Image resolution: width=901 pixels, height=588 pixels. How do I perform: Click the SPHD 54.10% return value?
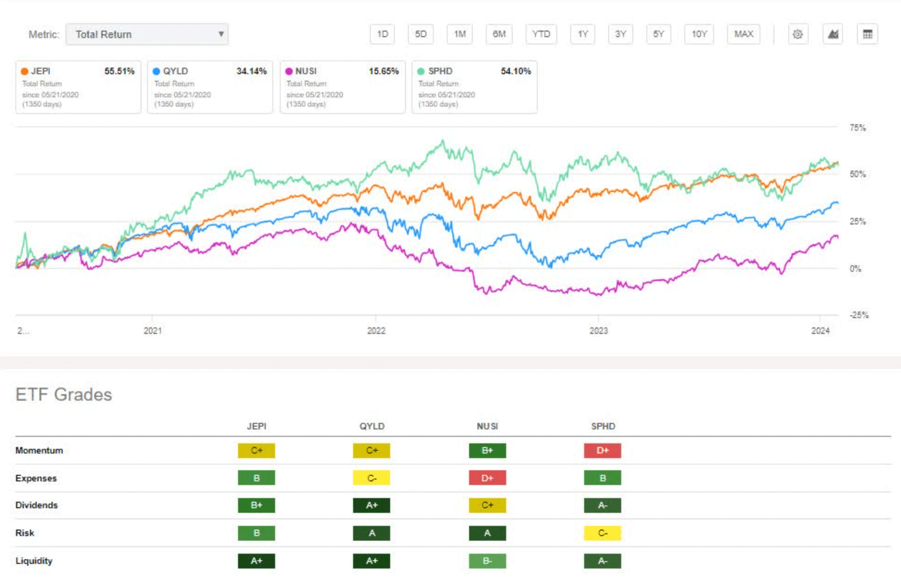(x=516, y=71)
